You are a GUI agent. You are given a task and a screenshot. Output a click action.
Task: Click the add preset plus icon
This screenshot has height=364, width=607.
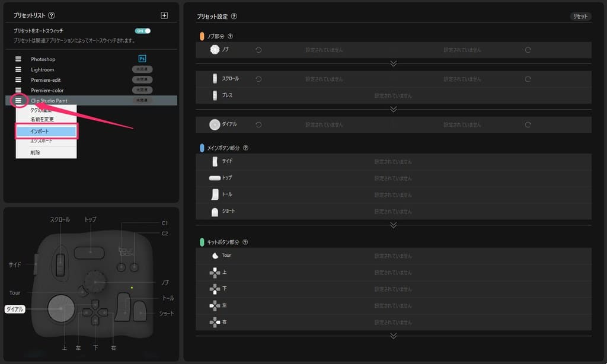tap(164, 15)
